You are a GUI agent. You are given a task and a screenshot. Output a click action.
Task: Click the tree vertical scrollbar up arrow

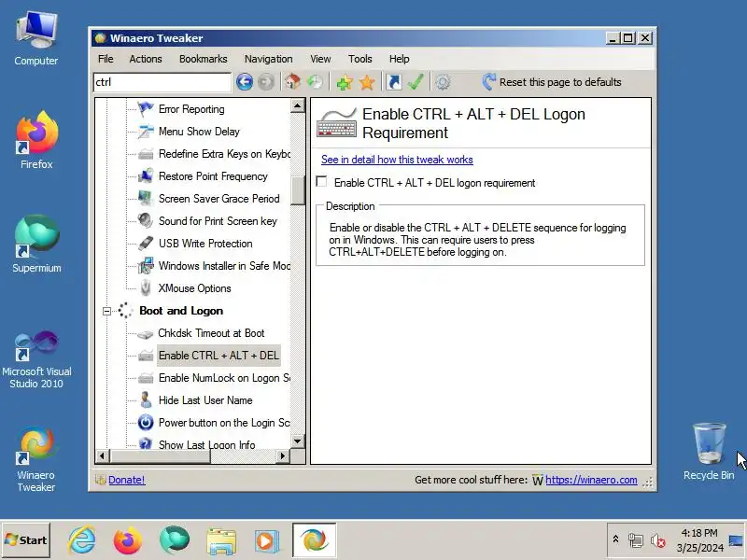pyautogui.click(x=298, y=105)
